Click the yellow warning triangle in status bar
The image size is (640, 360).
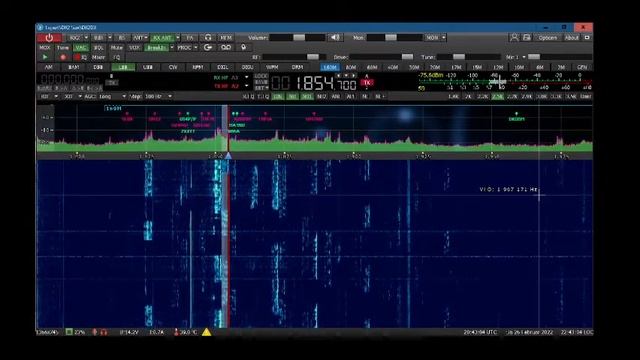(207, 332)
